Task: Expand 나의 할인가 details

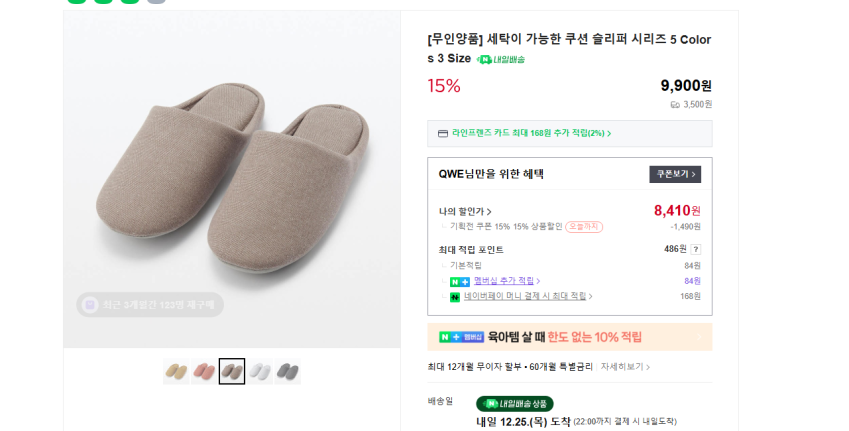Action: 466,211
